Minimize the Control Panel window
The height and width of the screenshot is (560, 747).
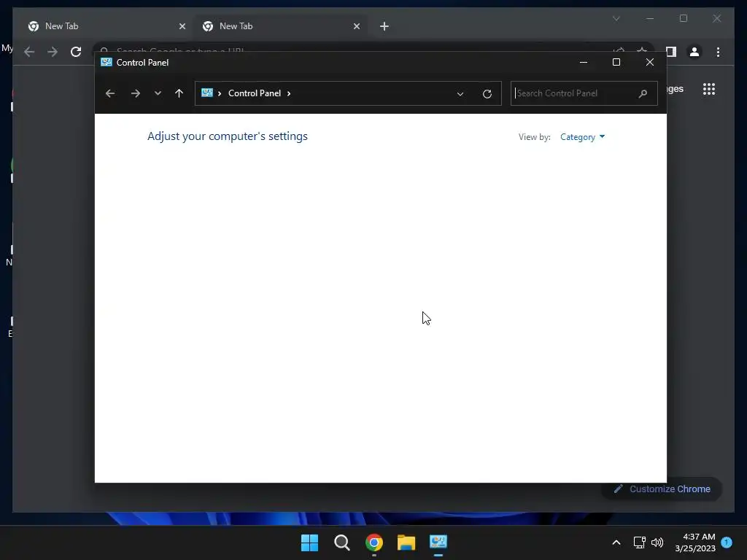583,63
